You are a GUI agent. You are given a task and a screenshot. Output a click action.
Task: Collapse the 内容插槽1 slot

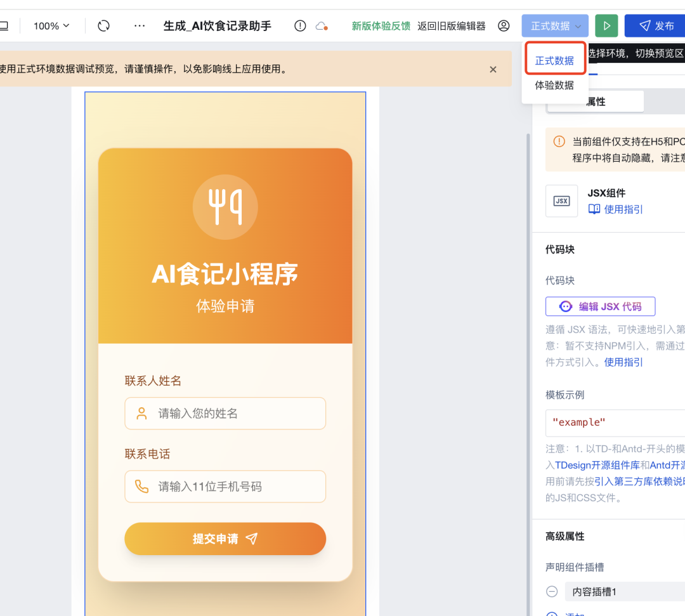click(x=551, y=591)
